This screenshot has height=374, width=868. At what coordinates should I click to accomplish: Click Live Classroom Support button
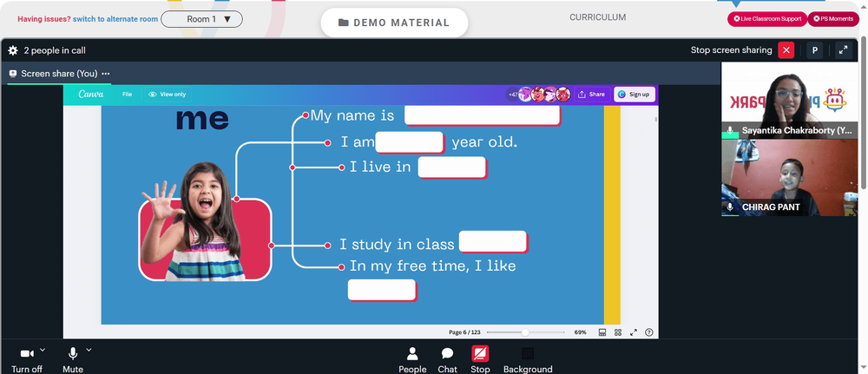(767, 19)
